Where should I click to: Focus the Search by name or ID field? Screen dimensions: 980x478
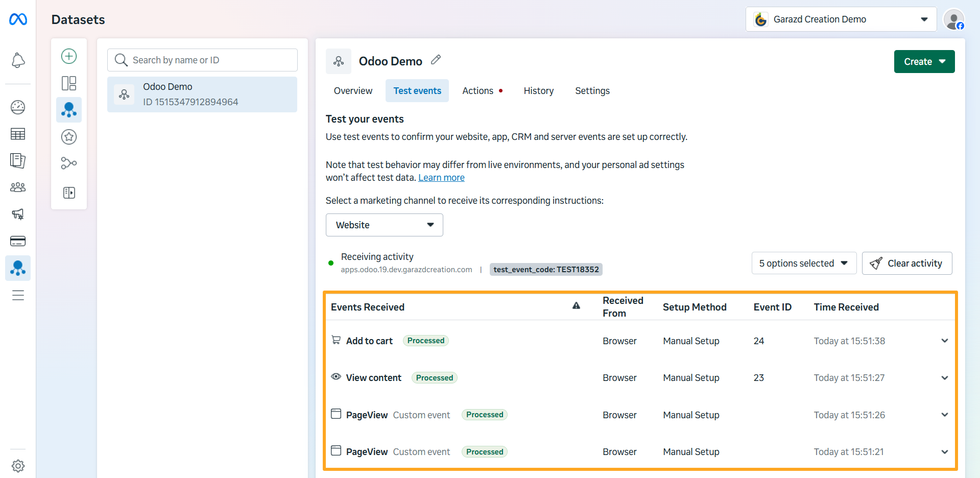pos(202,60)
